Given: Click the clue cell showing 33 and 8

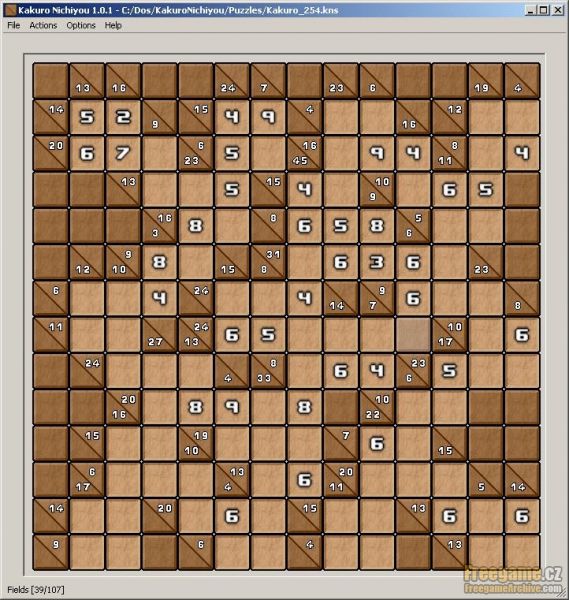Looking at the screenshot, I should tap(268, 371).
